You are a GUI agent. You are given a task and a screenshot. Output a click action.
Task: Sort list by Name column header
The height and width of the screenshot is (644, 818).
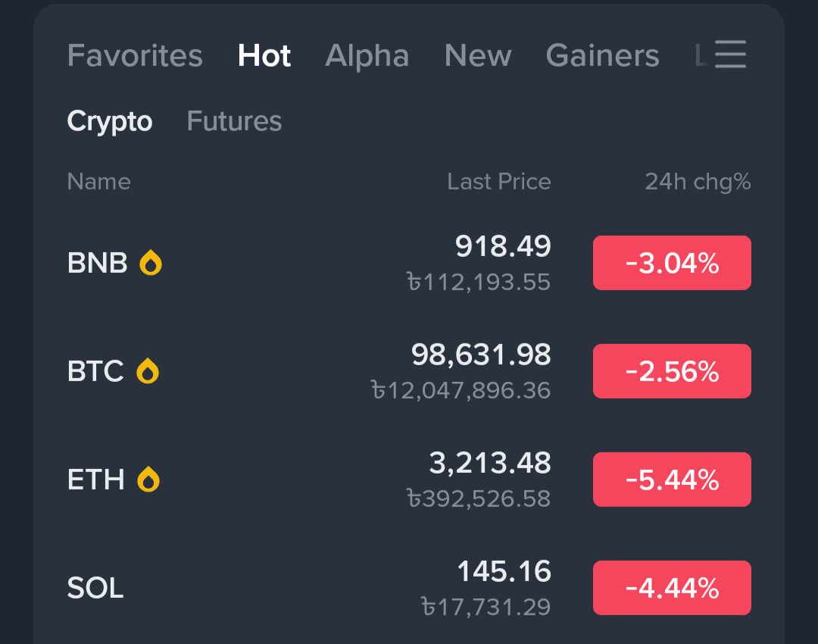(x=98, y=182)
